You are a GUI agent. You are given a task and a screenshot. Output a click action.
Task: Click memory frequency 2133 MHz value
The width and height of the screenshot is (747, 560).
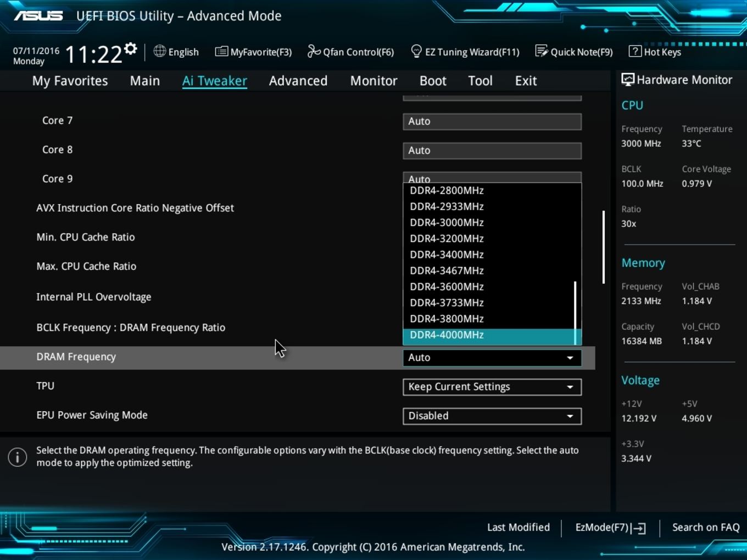641,301
